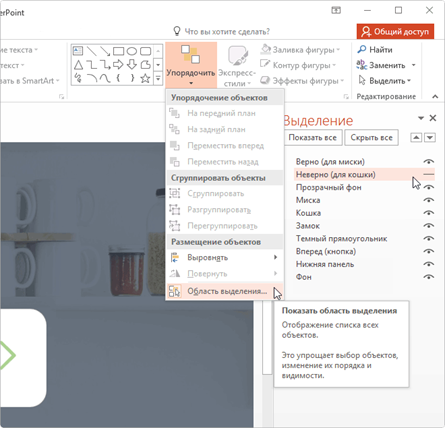Image resolution: width=445 pixels, height=428 pixels.
Task: Choose the triangle shape in gallery
Action: point(78,65)
